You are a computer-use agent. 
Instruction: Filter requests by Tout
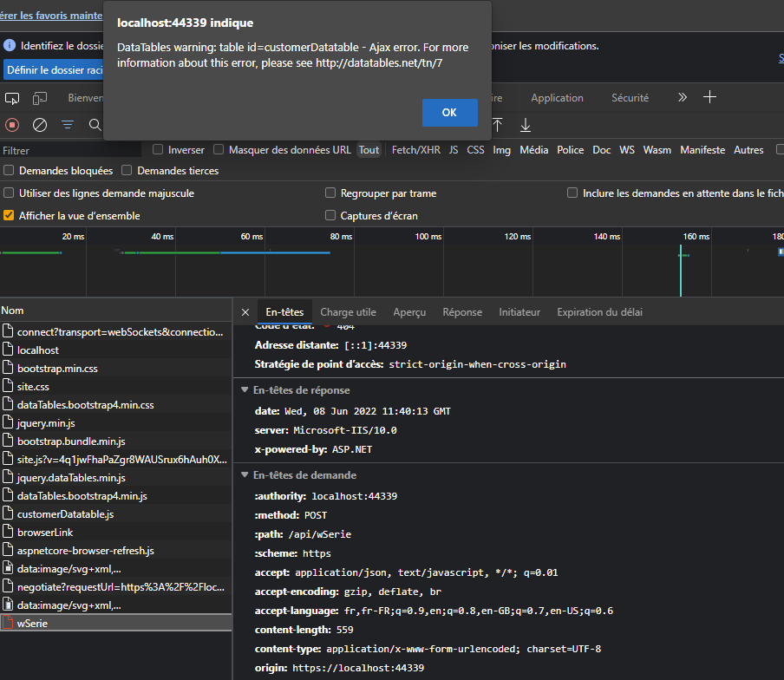click(369, 150)
